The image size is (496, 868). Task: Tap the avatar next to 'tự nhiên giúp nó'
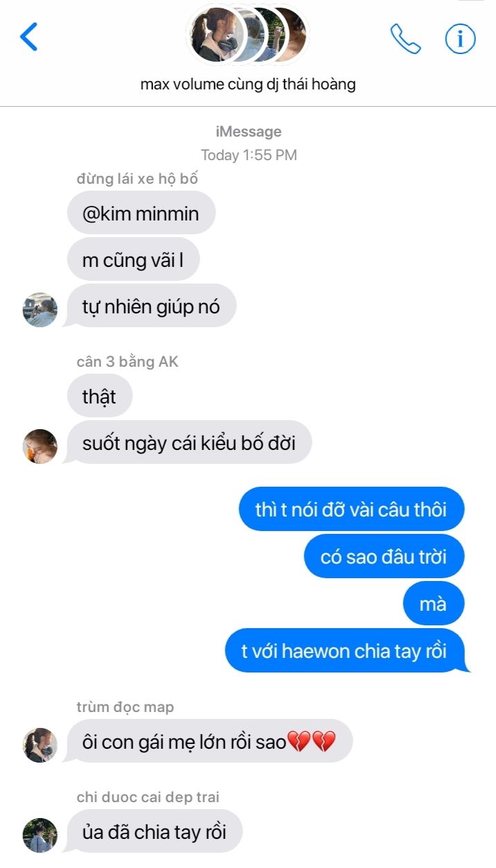pos(40,309)
